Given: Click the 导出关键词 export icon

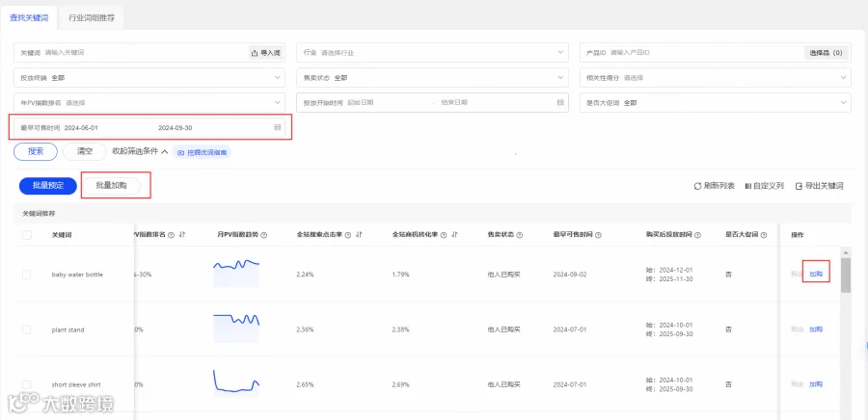Looking at the screenshot, I should point(799,186).
